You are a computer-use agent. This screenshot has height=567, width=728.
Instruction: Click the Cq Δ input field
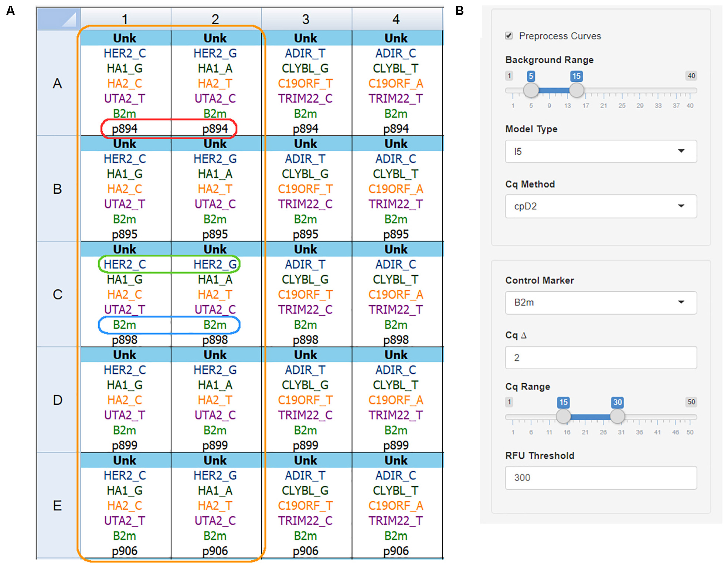click(601, 357)
